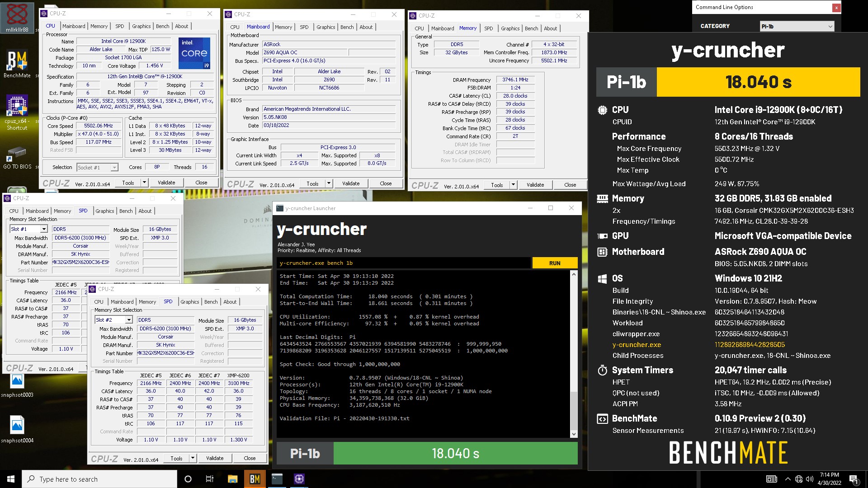Click the green 18.040 s result bar
Screen dimensions: 868x488
(x=455, y=453)
